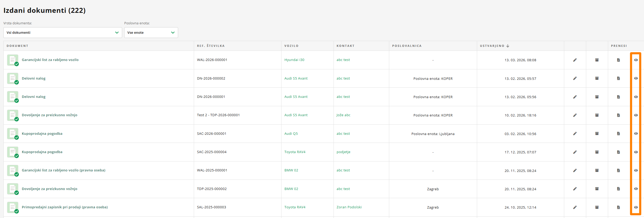Screen dimensions: 644x218
Task: Archive the SAC-2025-000004 Kupoprodajna pogodba
Action: point(597,152)
